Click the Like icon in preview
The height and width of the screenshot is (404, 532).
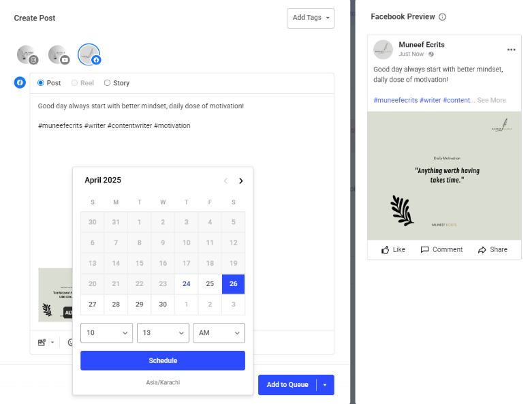[385, 250]
